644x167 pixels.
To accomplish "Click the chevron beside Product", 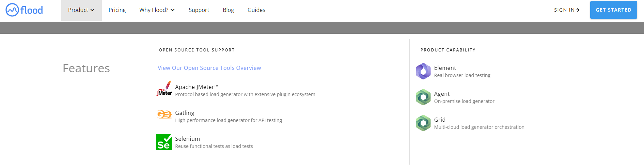I will point(92,10).
